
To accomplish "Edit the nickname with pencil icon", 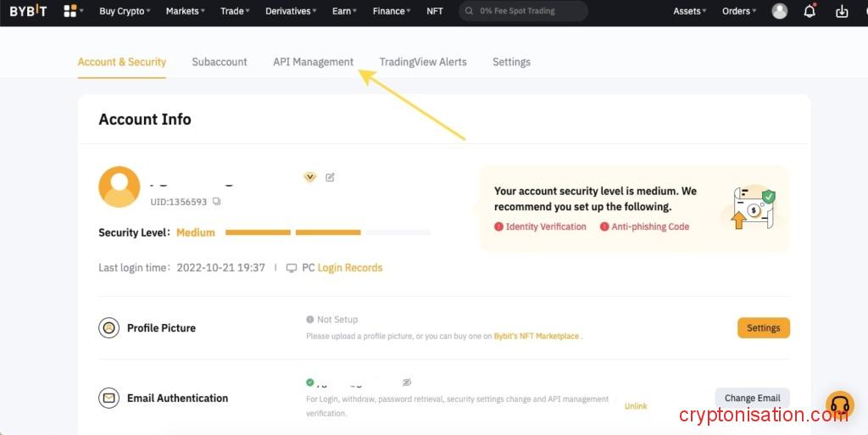I will click(330, 177).
